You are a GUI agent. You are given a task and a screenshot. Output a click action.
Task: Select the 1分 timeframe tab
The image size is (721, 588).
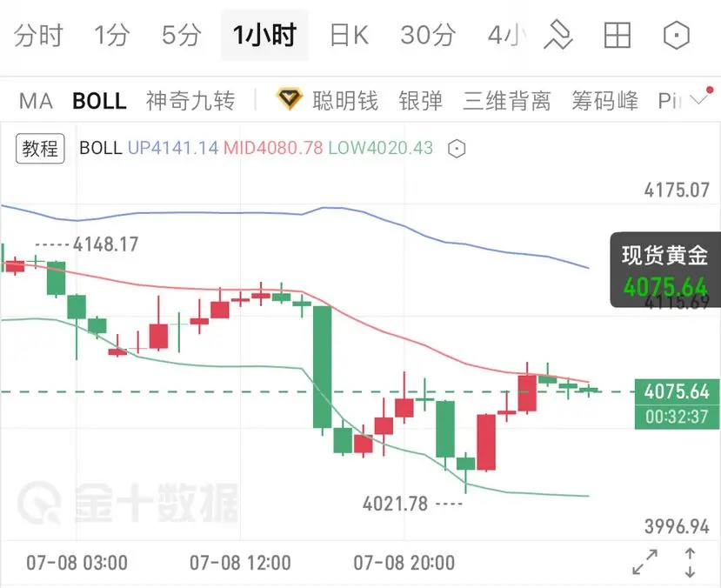pos(112,35)
